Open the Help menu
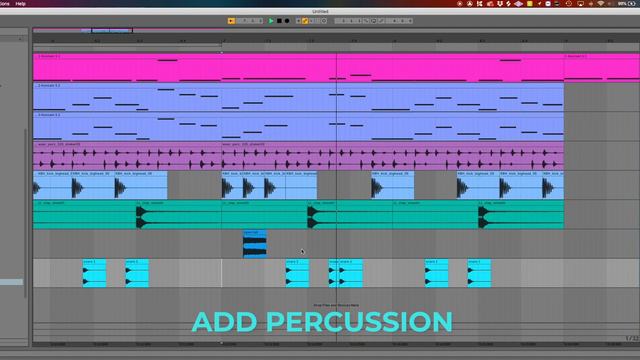 tap(20, 4)
